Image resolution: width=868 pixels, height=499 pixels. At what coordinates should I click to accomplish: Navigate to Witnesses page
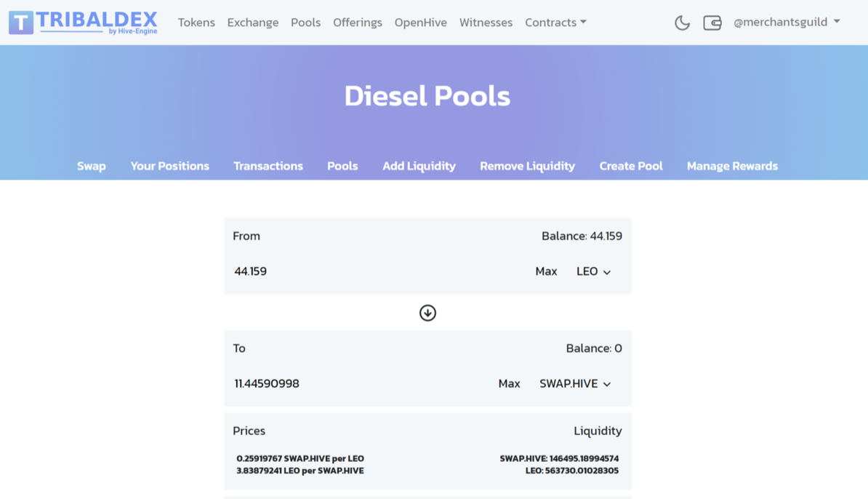click(486, 23)
